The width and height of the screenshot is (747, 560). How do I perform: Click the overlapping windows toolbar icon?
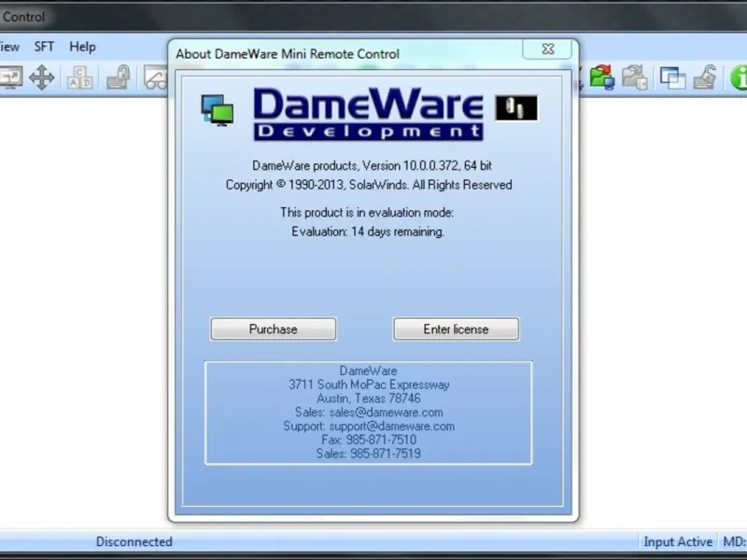(672, 77)
